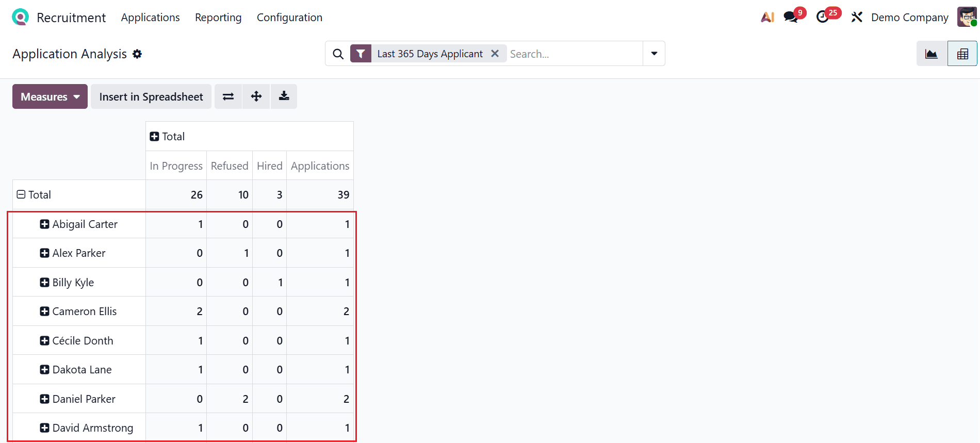Click the search magnifier icon

(338, 53)
